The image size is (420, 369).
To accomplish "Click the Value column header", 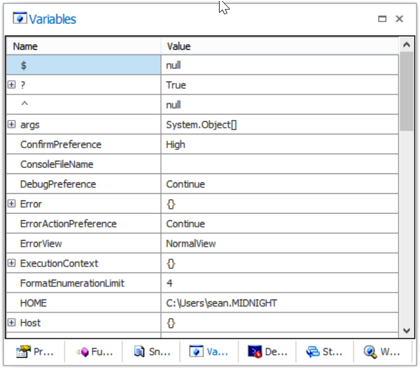I will click(x=280, y=46).
